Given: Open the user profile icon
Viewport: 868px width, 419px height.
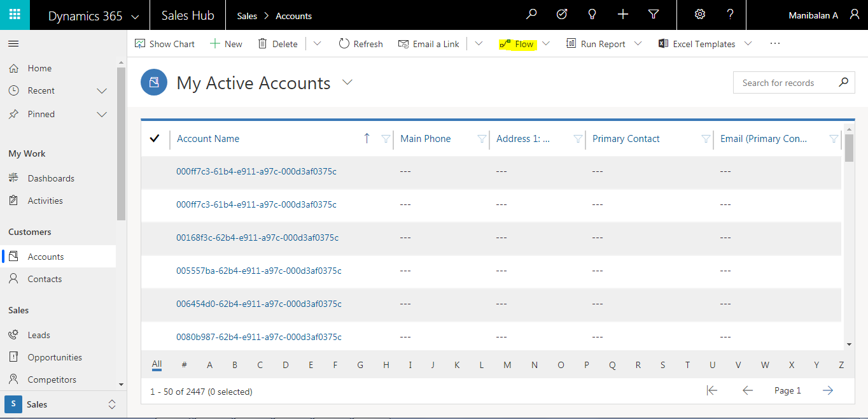Looking at the screenshot, I should tap(855, 15).
